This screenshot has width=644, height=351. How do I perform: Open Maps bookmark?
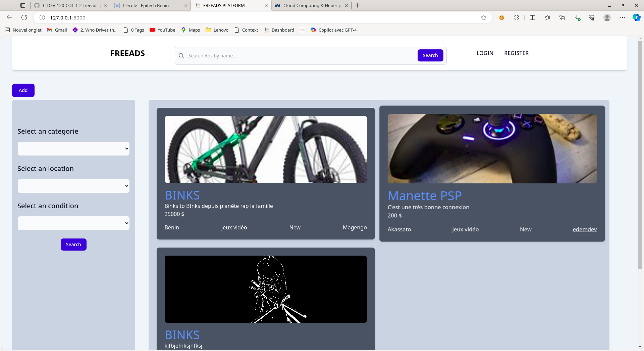point(190,30)
